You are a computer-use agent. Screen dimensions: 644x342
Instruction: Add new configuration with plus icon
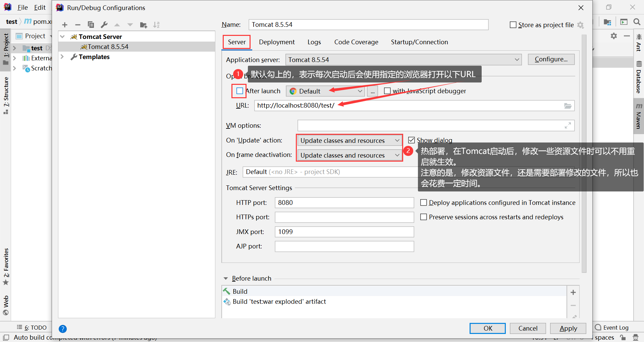(x=65, y=25)
